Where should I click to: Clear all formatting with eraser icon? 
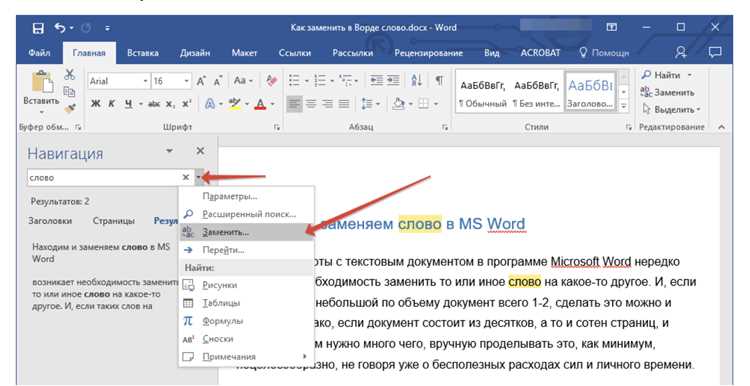tap(272, 81)
